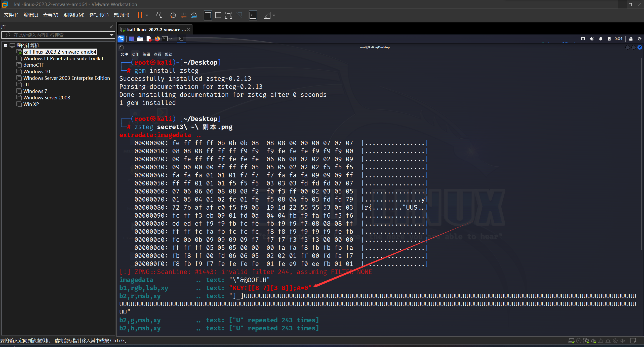Select the demoCTF virtual machine

[x=33, y=65]
